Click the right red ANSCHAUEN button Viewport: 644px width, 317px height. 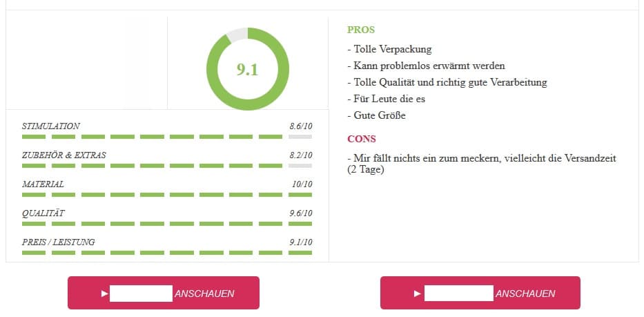click(x=480, y=293)
